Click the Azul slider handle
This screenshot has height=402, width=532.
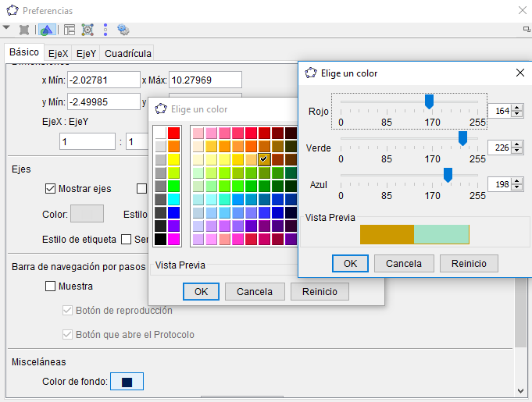tap(448, 175)
